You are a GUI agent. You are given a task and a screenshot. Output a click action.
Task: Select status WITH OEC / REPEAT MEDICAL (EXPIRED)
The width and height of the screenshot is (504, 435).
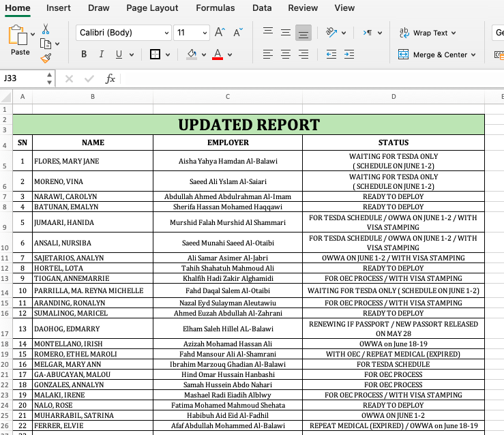(x=394, y=354)
